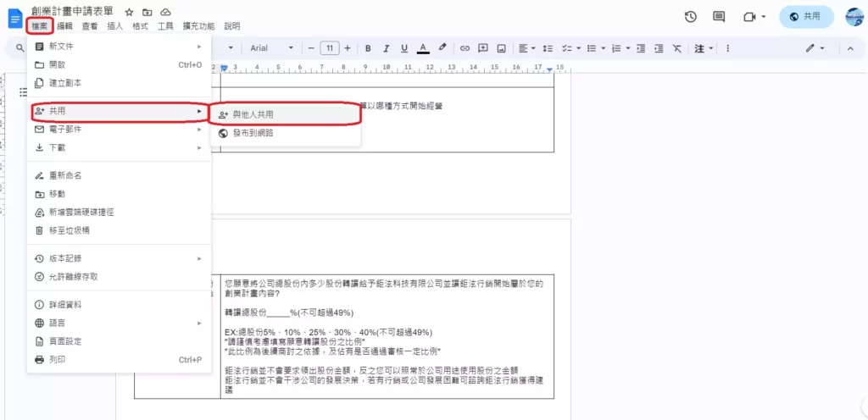868x420 pixels.
Task: Choose 移動 from the file menu
Action: [x=119, y=194]
